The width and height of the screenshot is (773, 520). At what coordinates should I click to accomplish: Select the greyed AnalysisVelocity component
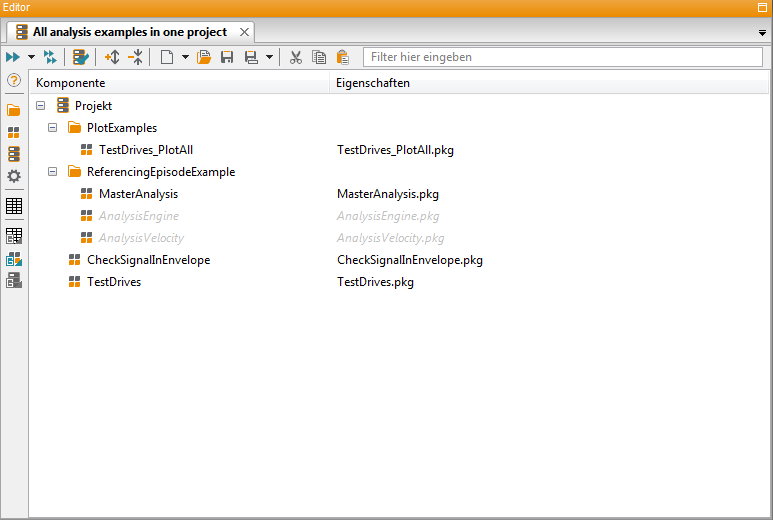(x=141, y=238)
